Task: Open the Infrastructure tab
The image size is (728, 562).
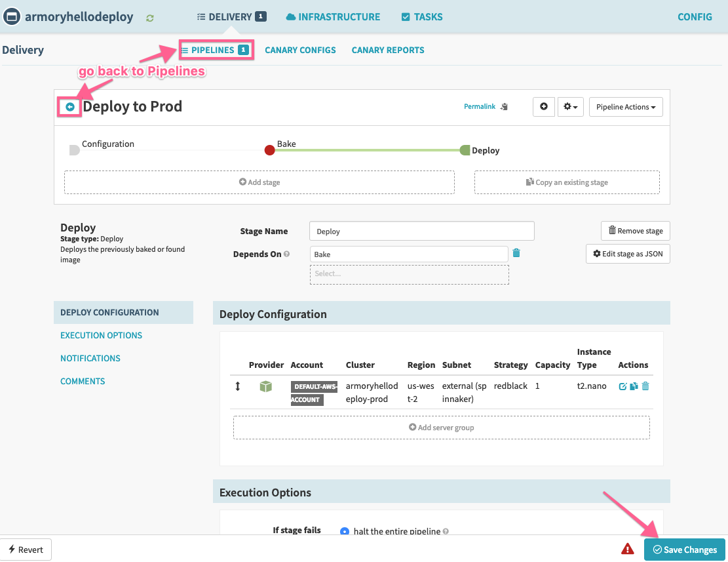Action: click(x=333, y=17)
